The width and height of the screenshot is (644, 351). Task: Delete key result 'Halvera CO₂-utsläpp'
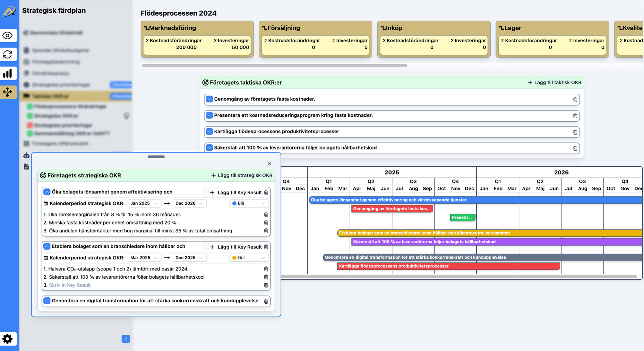266,269
